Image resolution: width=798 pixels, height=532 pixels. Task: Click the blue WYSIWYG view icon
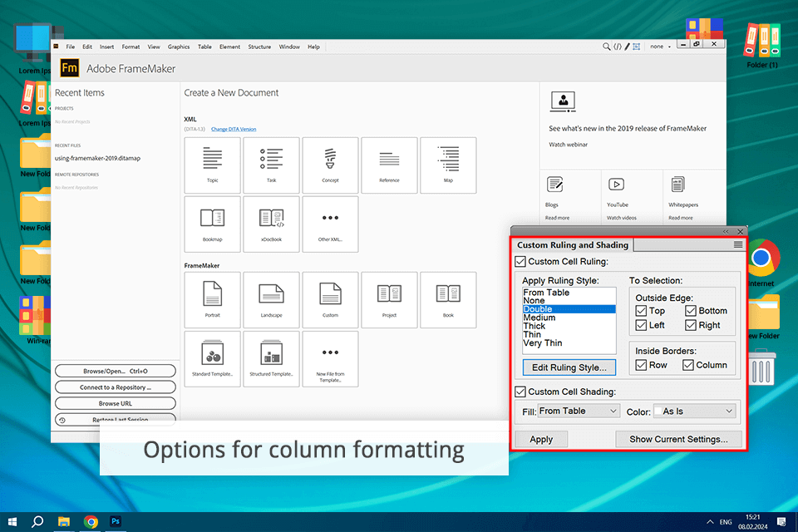pos(636,47)
